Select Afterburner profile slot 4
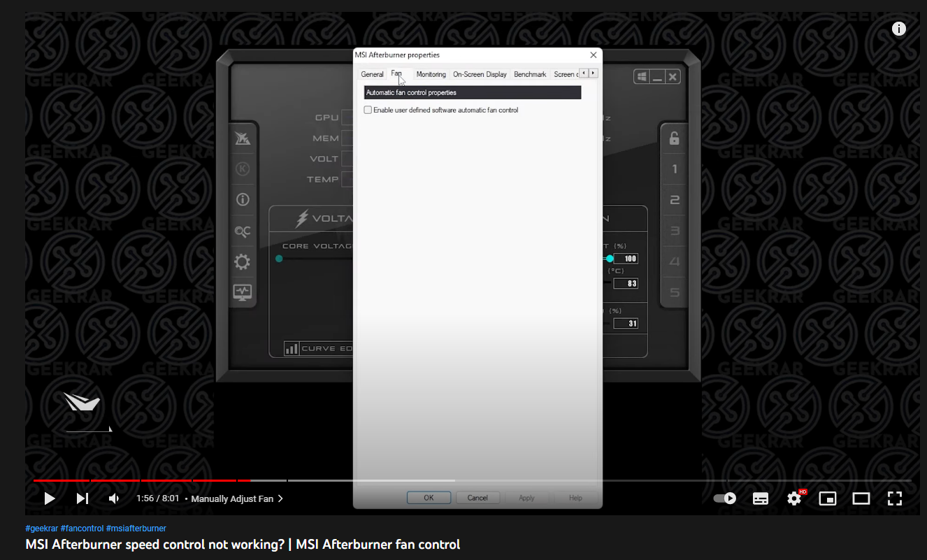 (x=675, y=261)
